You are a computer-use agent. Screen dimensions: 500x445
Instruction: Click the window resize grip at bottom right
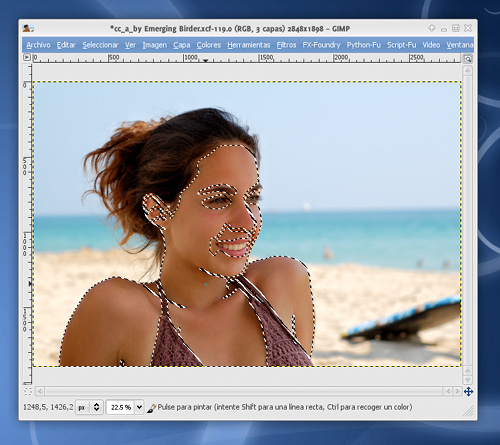click(468, 411)
